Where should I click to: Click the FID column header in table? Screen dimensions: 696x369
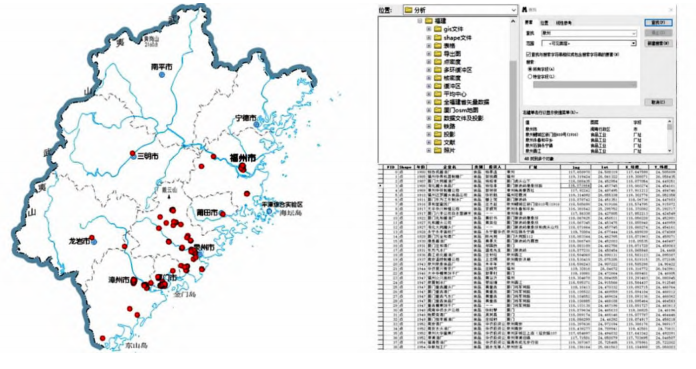click(391, 167)
